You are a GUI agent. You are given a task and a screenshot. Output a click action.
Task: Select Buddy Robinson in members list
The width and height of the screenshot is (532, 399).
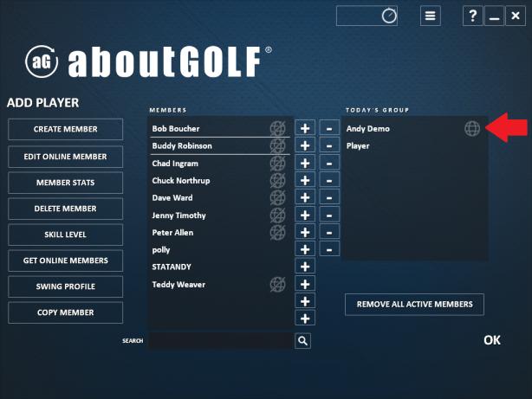coord(220,145)
